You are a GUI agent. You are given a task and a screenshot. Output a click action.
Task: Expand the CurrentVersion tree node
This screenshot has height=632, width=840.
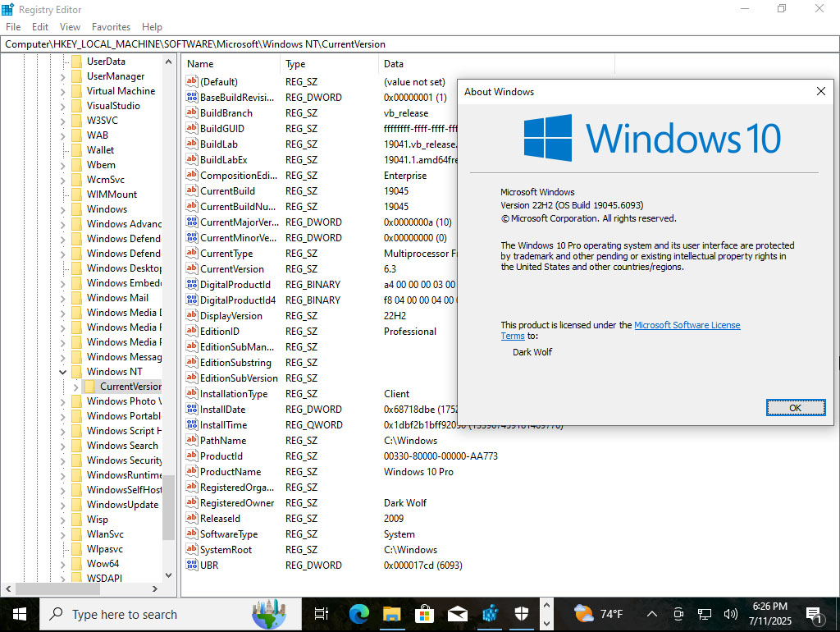click(x=75, y=387)
